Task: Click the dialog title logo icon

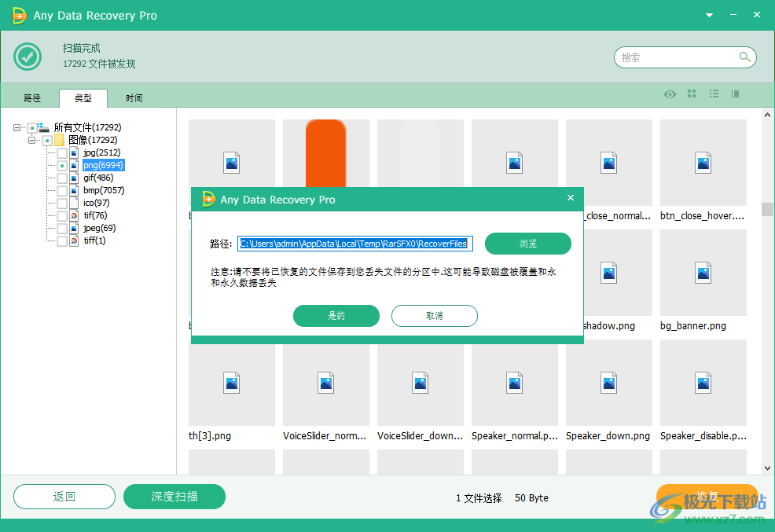Action: [208, 200]
